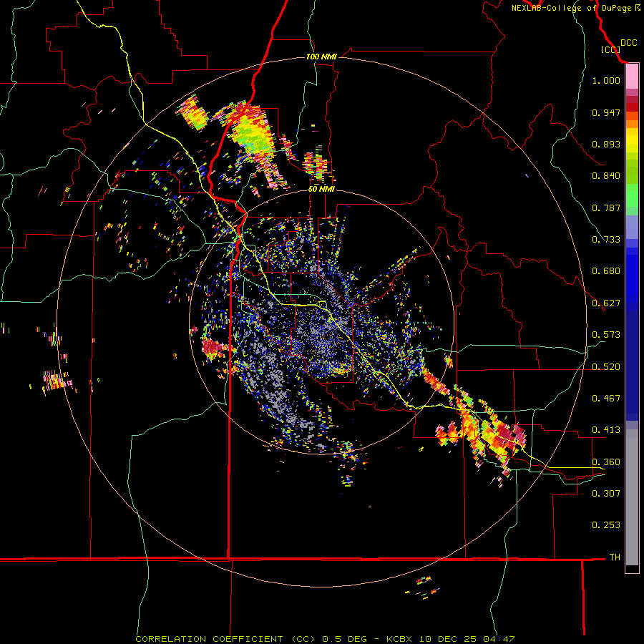Click the 0.413 scale value
Screen dimensions: 644x644
tap(606, 430)
